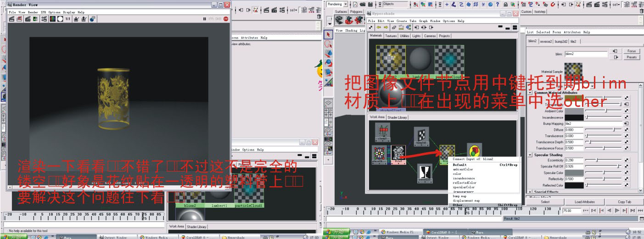Screen dimensions: 644x239
Task: Open the sel dropdown on the status line
Action: 616,4
